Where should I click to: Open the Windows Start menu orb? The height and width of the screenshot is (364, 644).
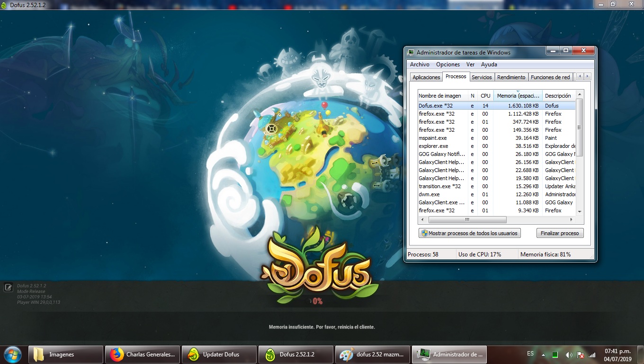click(12, 354)
